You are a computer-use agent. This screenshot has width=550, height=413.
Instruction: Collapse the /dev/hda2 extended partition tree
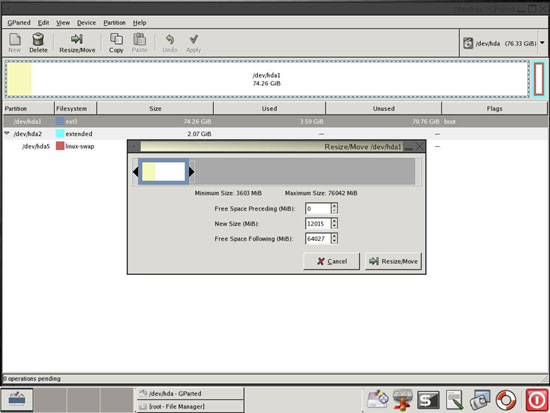click(x=7, y=133)
